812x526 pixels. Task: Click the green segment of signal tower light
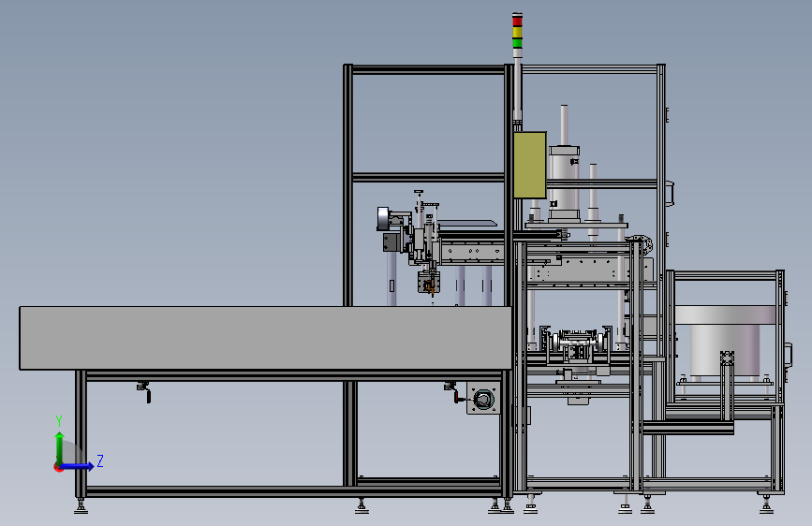tap(517, 42)
